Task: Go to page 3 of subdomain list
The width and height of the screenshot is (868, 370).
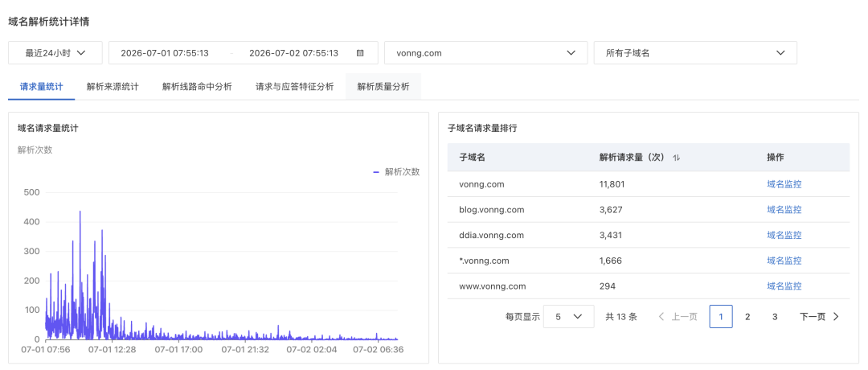Action: tap(775, 317)
